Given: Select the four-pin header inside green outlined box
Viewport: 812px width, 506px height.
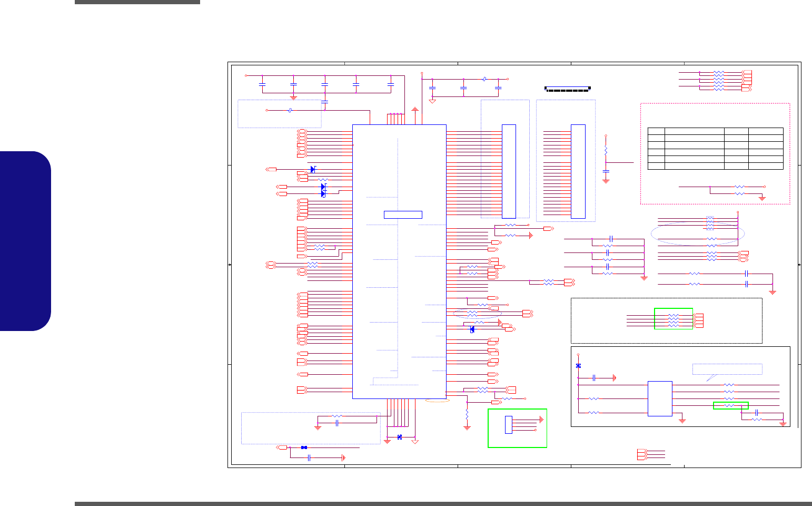Looking at the screenshot, I should point(509,425).
